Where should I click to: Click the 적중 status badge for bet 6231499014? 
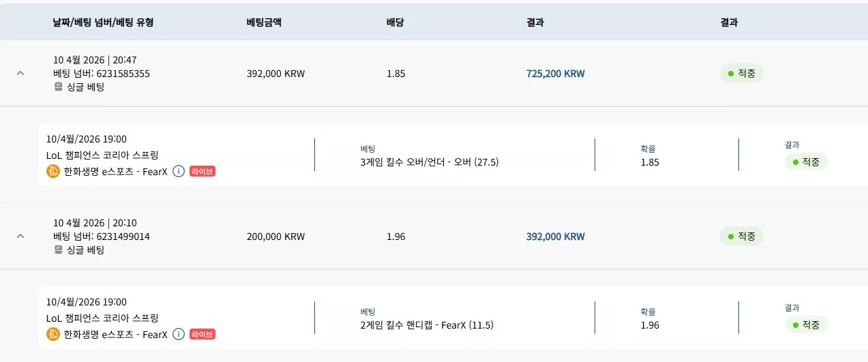point(742,236)
